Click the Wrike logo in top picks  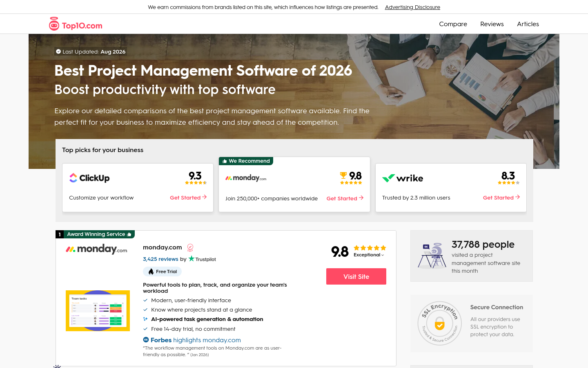(403, 178)
